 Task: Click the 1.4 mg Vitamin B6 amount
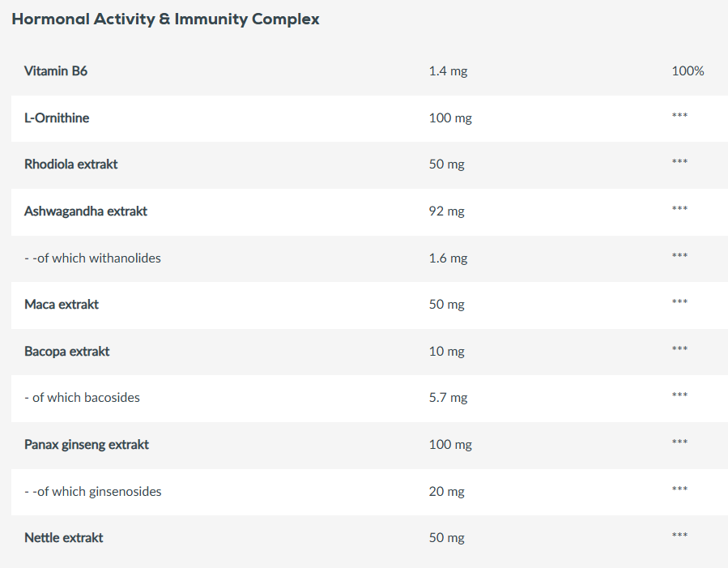[448, 71]
